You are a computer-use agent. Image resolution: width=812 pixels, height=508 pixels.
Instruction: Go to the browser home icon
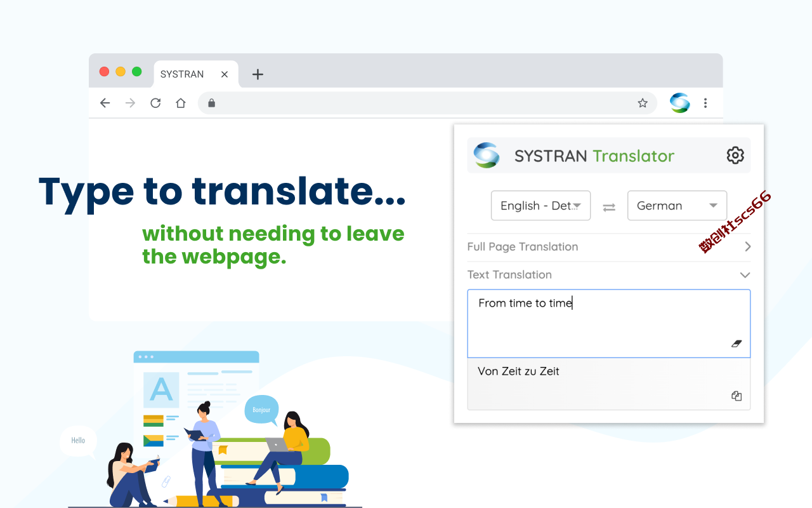181,103
